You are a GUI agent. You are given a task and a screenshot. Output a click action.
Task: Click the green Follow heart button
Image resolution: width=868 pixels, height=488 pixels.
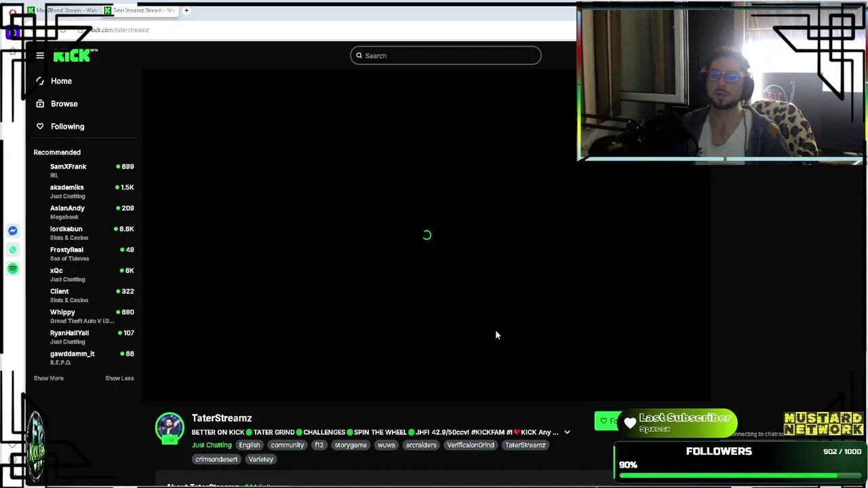[x=607, y=421]
